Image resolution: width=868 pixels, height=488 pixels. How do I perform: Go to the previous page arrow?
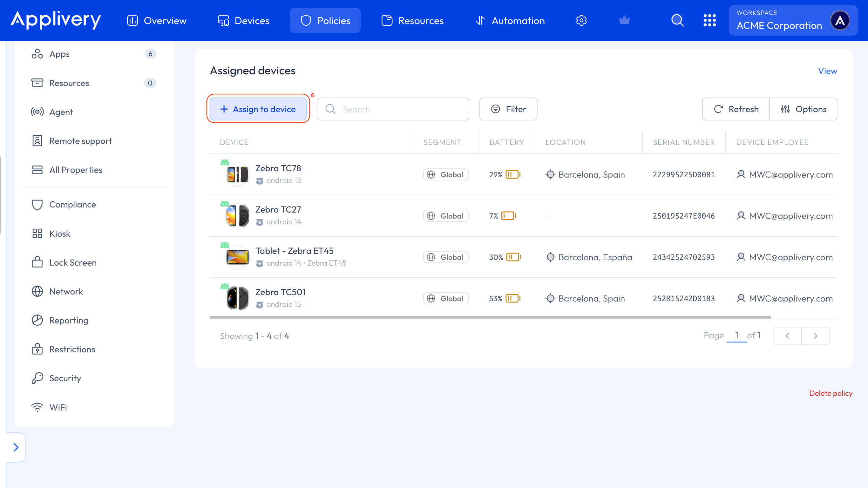pos(787,336)
